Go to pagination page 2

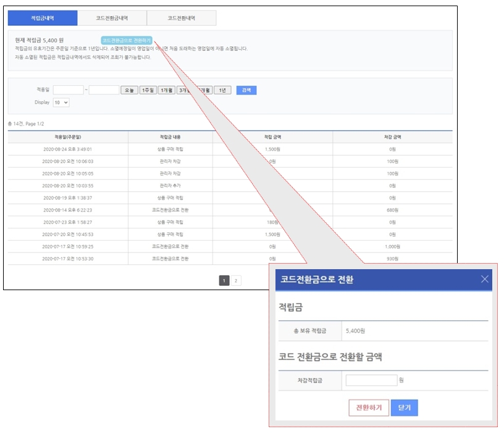236,281
